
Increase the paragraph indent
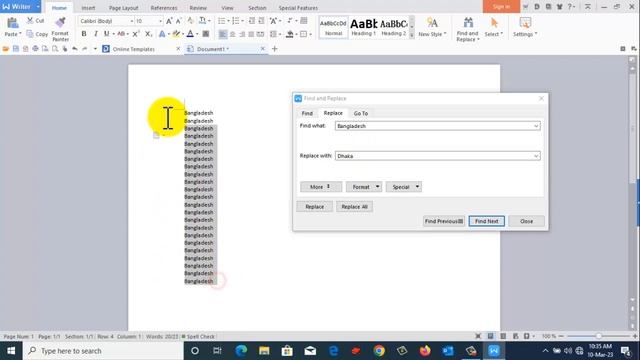coord(261,21)
